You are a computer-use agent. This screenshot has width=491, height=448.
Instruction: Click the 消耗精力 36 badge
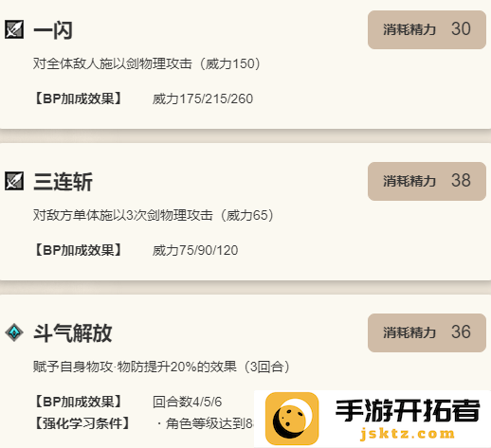coord(427,332)
